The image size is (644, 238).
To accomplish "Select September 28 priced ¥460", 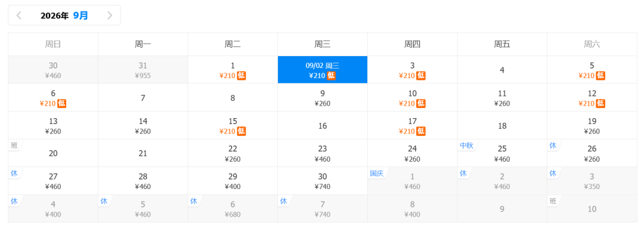I will pyautogui.click(x=143, y=181).
